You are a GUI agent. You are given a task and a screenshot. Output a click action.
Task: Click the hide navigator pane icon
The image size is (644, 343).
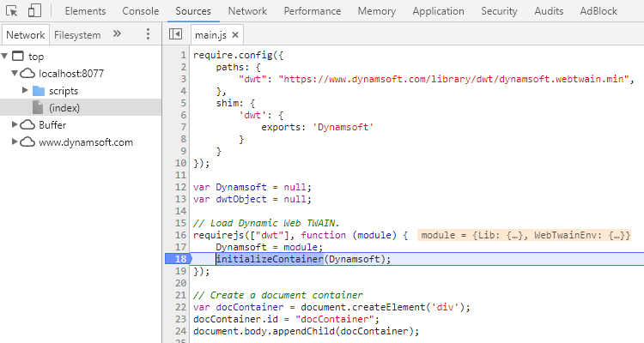pyautogui.click(x=176, y=34)
